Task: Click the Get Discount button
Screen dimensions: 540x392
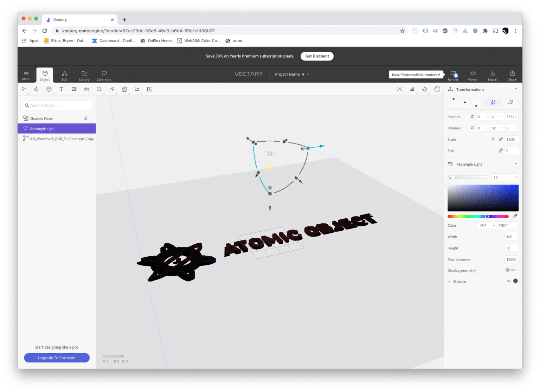Action: (x=317, y=56)
